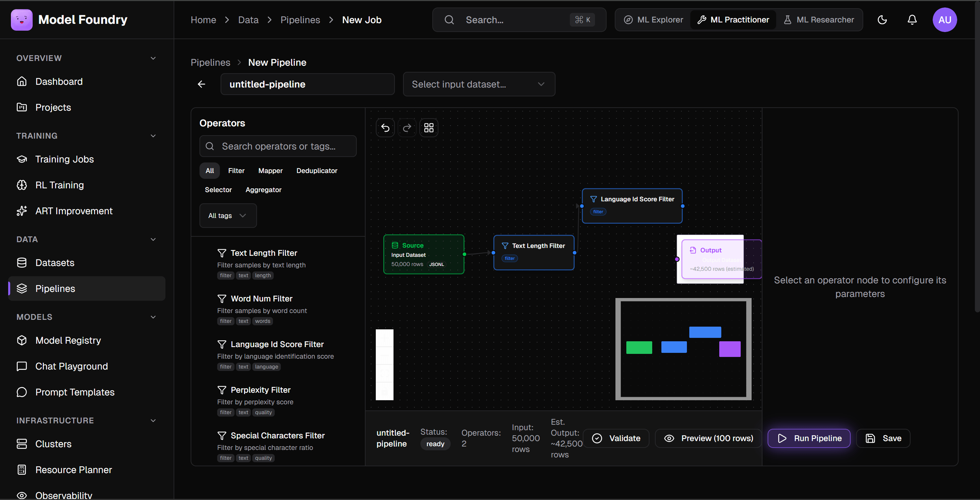Open the Projects page
Viewport: 980px width, 500px height.
point(87,107)
